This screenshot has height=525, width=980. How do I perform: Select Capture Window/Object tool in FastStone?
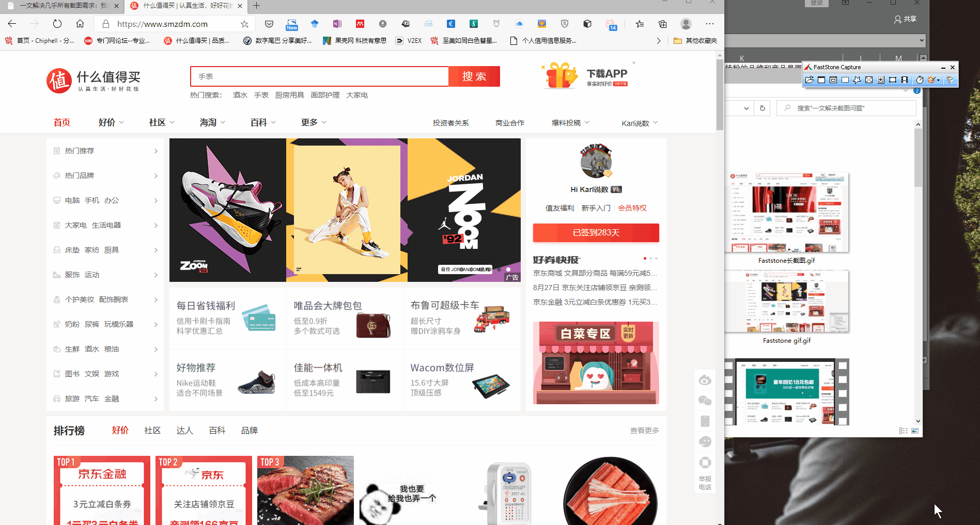click(833, 79)
